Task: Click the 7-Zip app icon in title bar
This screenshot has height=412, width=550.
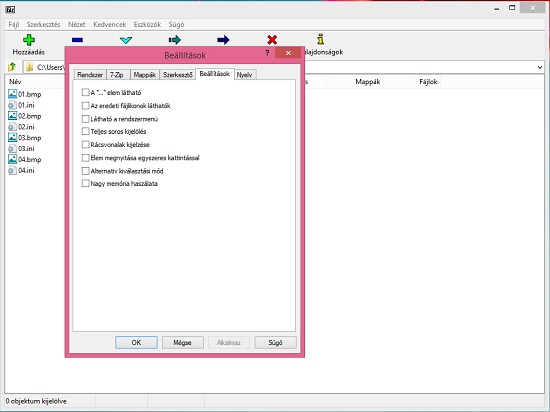Action: coord(10,9)
